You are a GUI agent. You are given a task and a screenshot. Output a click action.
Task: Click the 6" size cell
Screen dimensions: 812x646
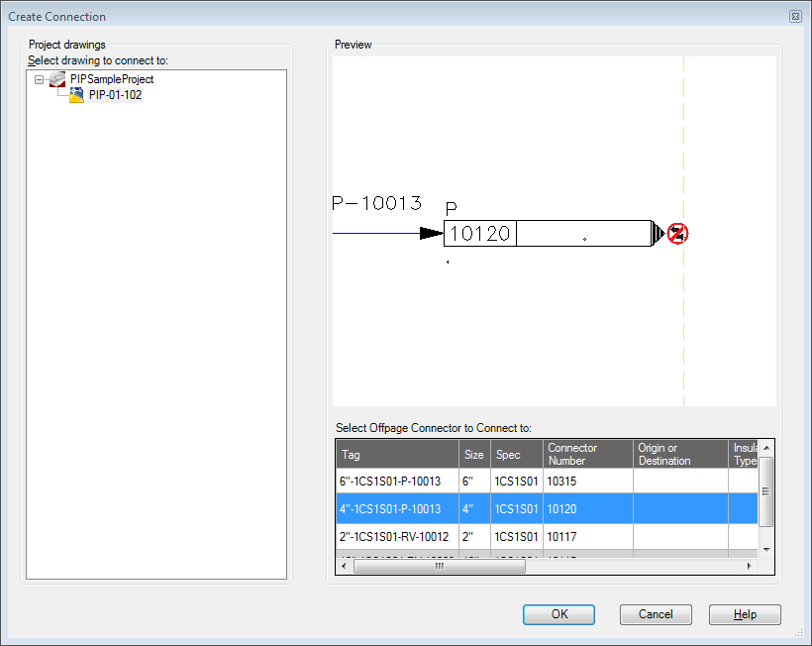474,482
